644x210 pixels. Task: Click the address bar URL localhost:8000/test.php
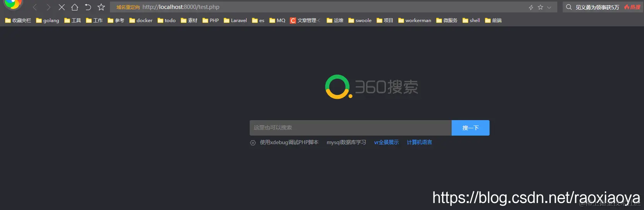pyautogui.click(x=181, y=7)
